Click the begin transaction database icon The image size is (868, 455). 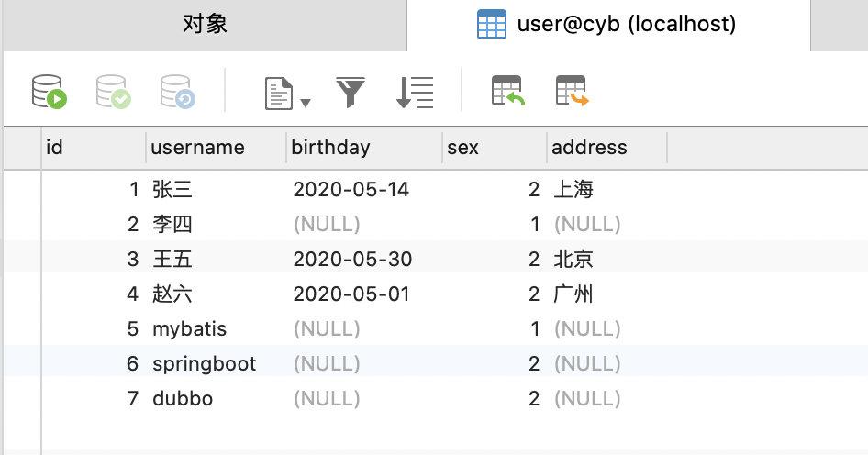coord(50,92)
